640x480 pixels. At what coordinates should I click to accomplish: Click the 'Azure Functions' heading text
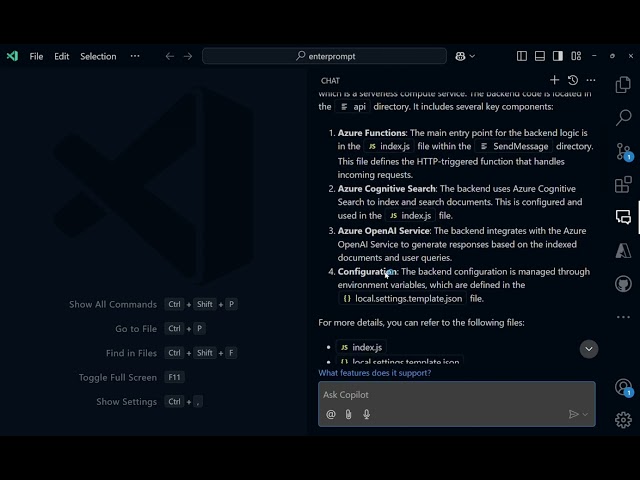[x=371, y=133]
